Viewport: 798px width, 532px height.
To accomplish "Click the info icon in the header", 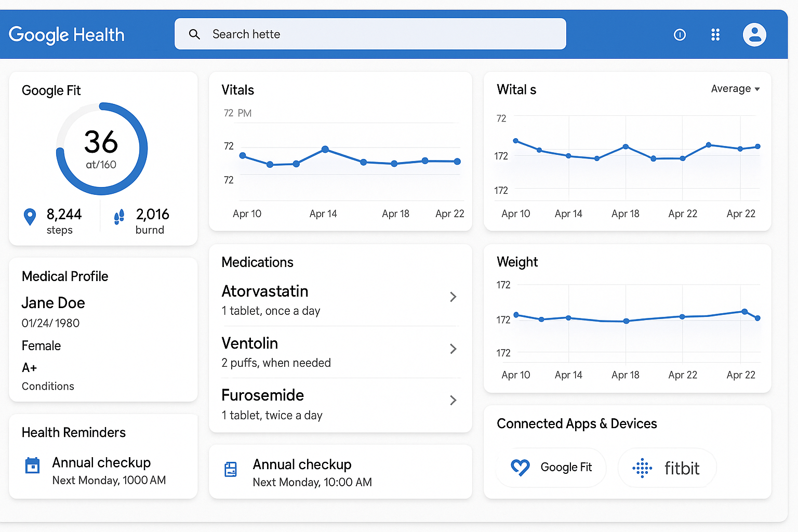I will 680,34.
